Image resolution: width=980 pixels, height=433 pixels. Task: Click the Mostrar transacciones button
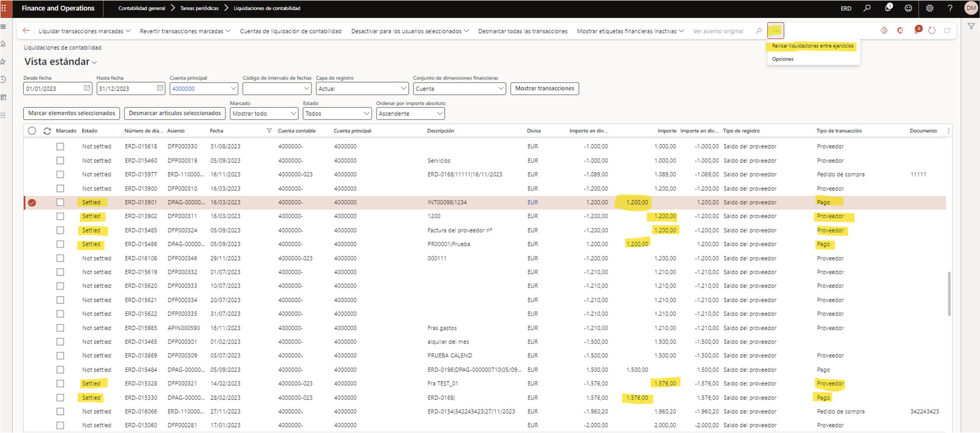pos(544,88)
